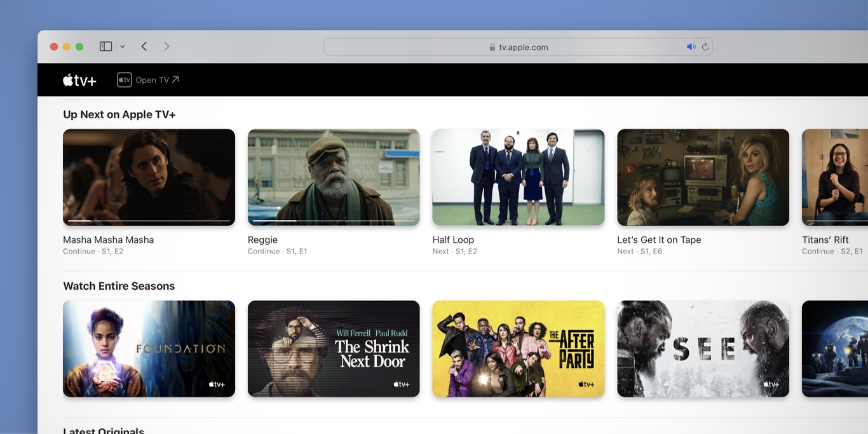Toggle the Safari sidebar
The image size is (868, 434).
(x=106, y=46)
